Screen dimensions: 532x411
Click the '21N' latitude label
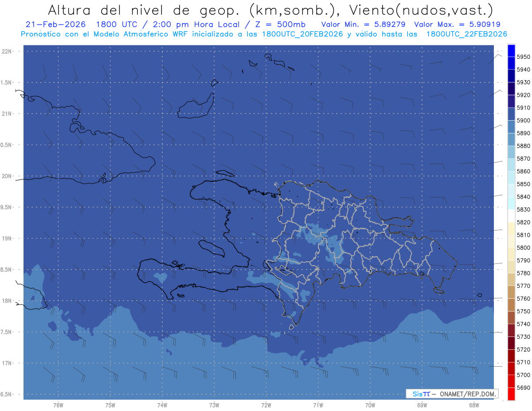coord(8,114)
